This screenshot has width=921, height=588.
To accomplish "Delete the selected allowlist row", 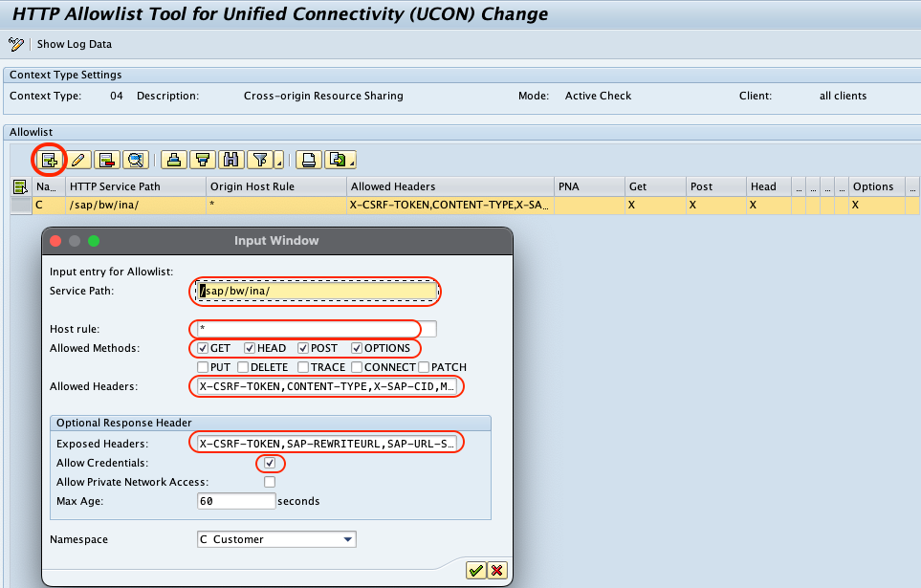I will 107,160.
